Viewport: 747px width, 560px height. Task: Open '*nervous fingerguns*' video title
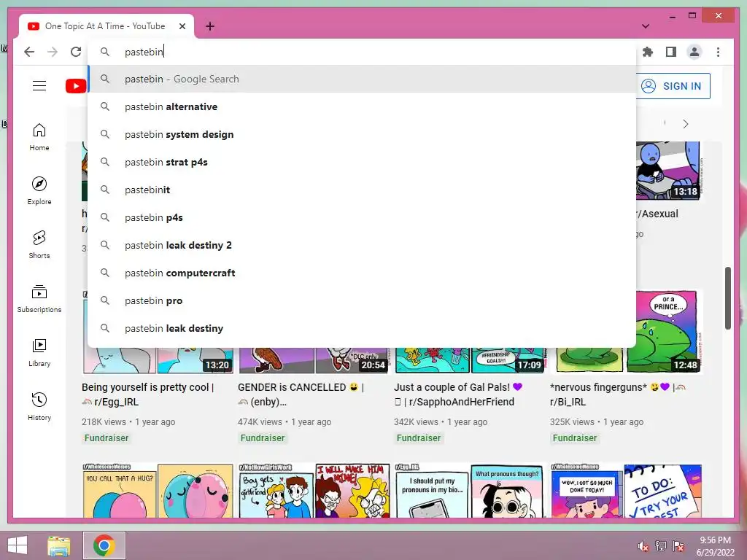click(617, 394)
